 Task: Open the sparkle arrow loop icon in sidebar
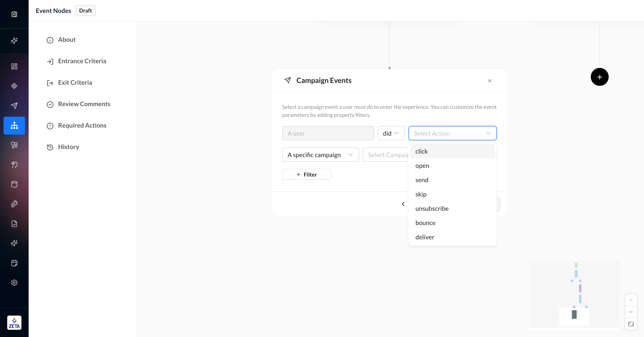(x=14, y=165)
